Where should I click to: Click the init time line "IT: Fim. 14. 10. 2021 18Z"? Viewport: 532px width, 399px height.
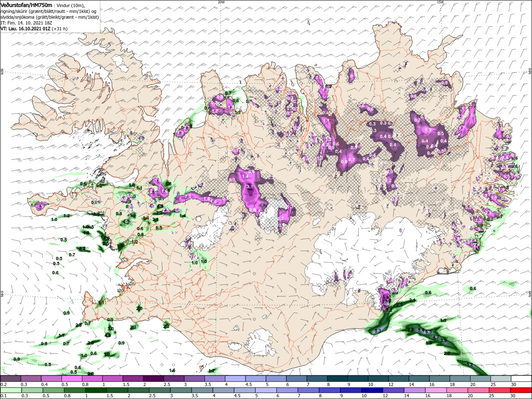26,23
